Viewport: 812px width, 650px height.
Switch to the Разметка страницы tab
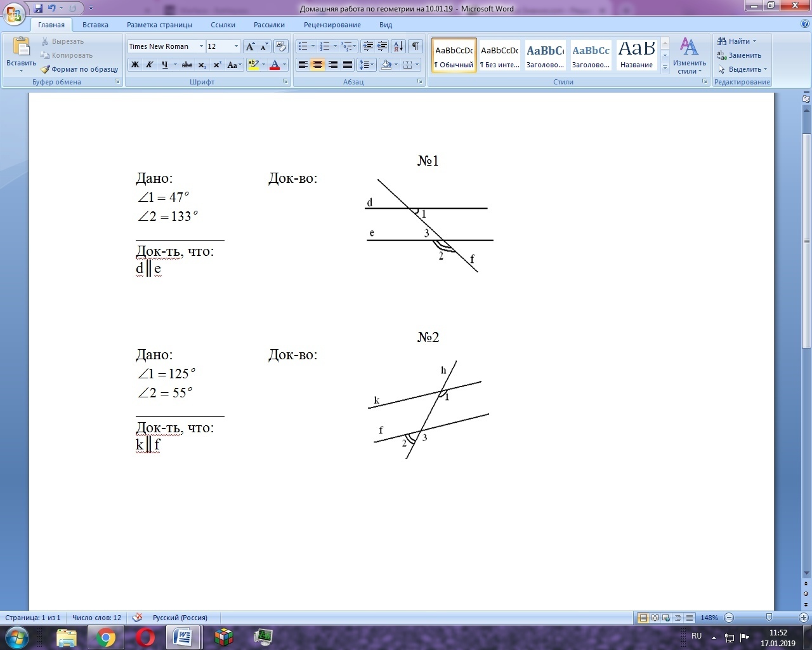pos(159,25)
